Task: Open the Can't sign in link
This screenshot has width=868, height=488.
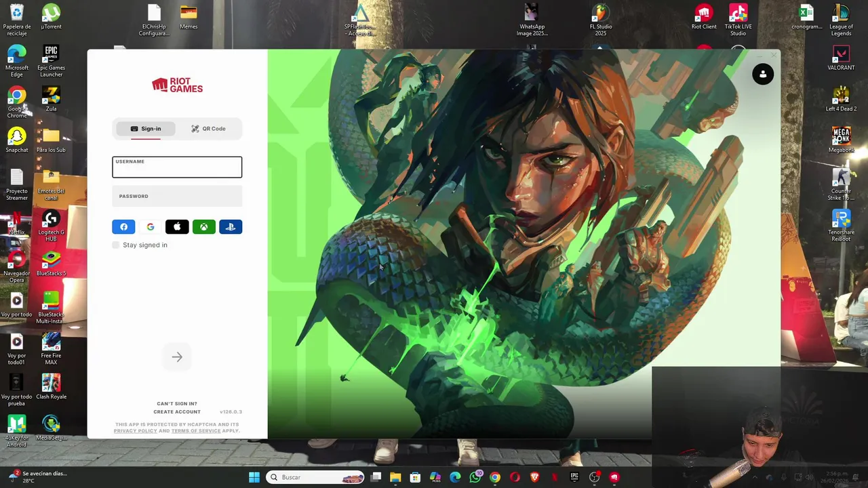Action: [x=177, y=404]
